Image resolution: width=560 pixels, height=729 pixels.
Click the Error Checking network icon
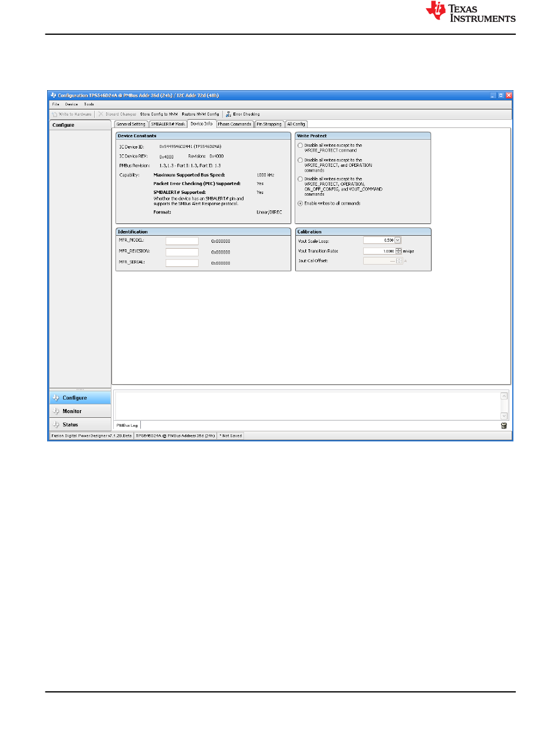click(228, 114)
